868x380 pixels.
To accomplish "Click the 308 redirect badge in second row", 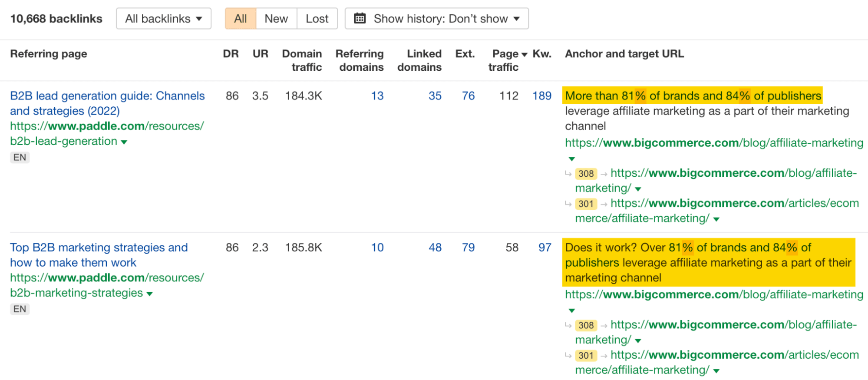I will pyautogui.click(x=586, y=325).
